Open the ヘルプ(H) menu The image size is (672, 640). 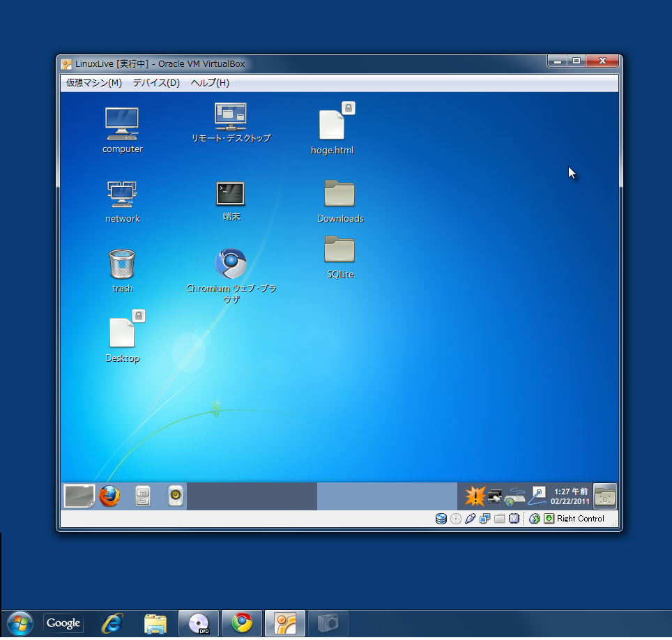(210, 83)
